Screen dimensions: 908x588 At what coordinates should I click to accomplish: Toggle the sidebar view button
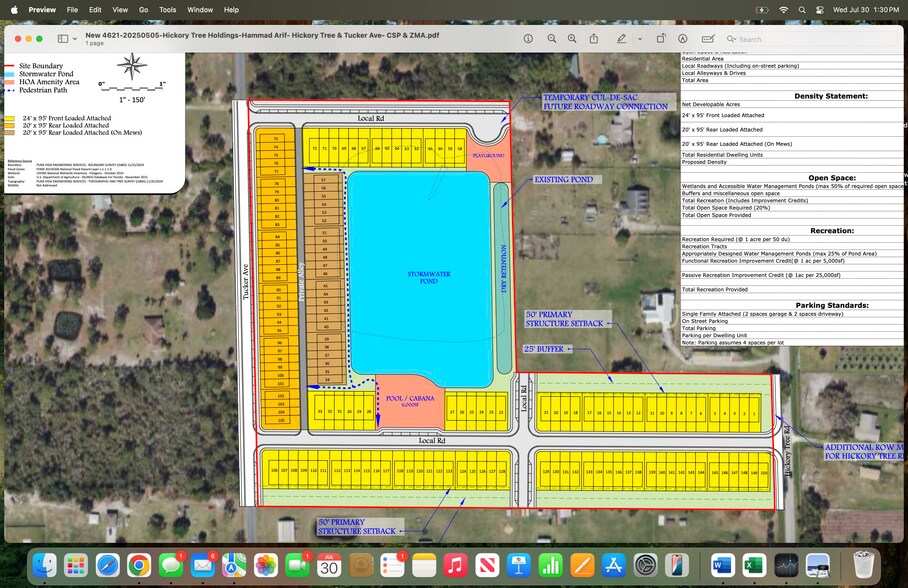62,38
